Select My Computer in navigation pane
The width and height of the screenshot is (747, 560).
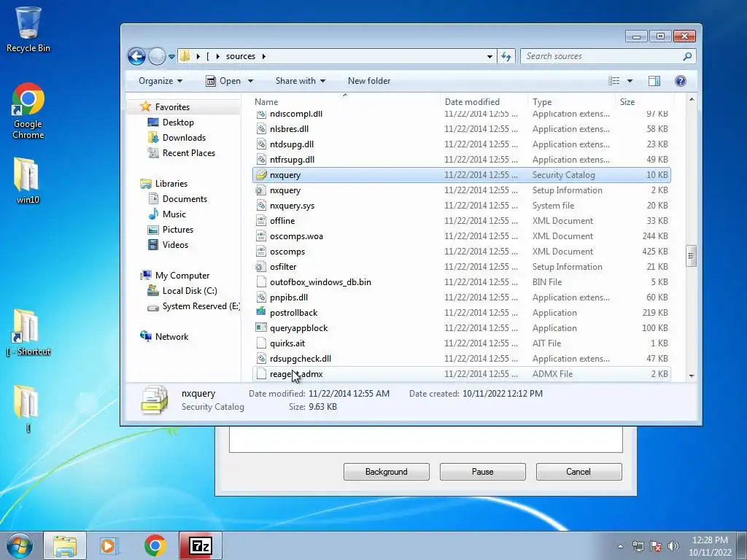(182, 276)
